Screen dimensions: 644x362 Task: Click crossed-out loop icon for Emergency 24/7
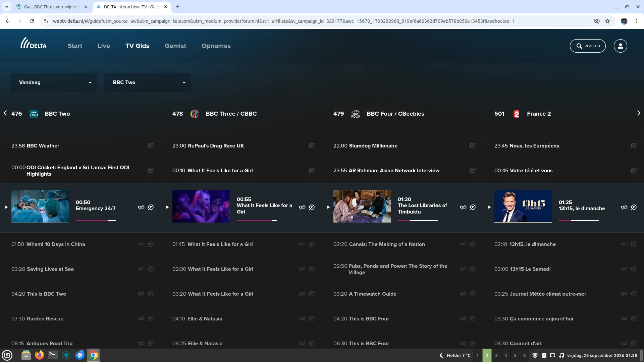[x=141, y=207]
